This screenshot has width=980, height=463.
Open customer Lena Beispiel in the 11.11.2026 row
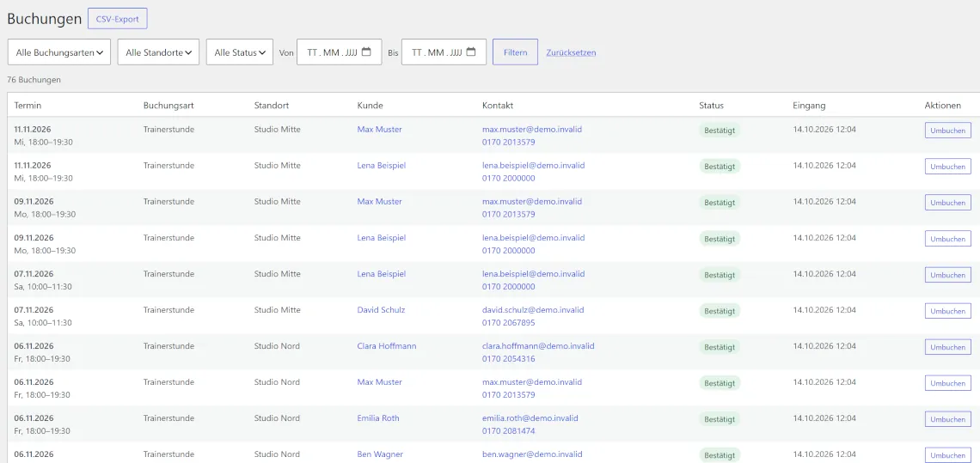tap(381, 166)
